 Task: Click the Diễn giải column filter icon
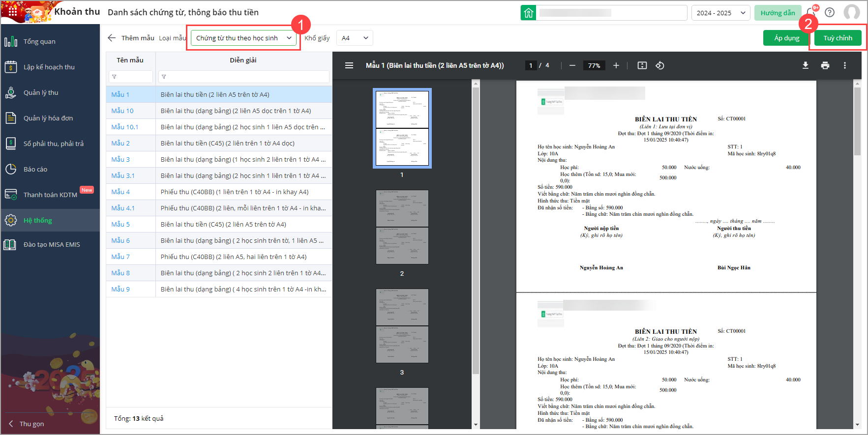[x=164, y=77]
